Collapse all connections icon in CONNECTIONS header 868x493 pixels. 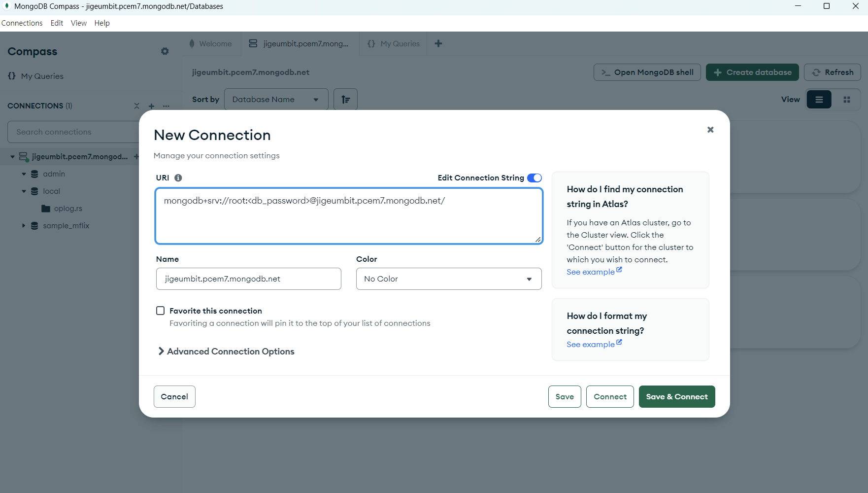tap(137, 106)
